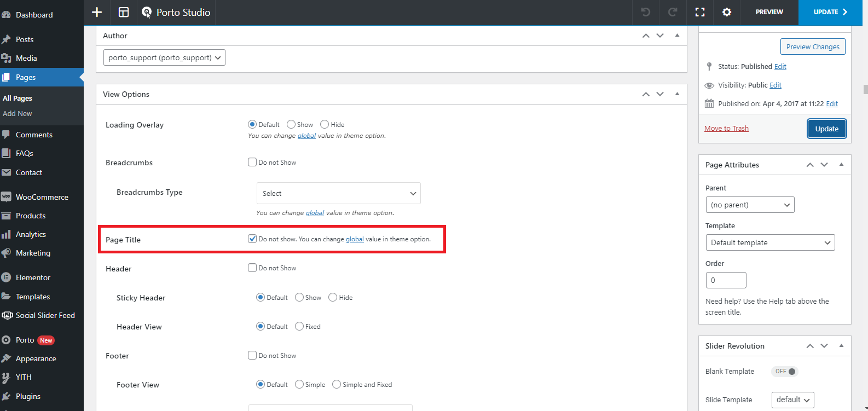Select Loading Overlay Show radio
868x411 pixels.
[291, 124]
